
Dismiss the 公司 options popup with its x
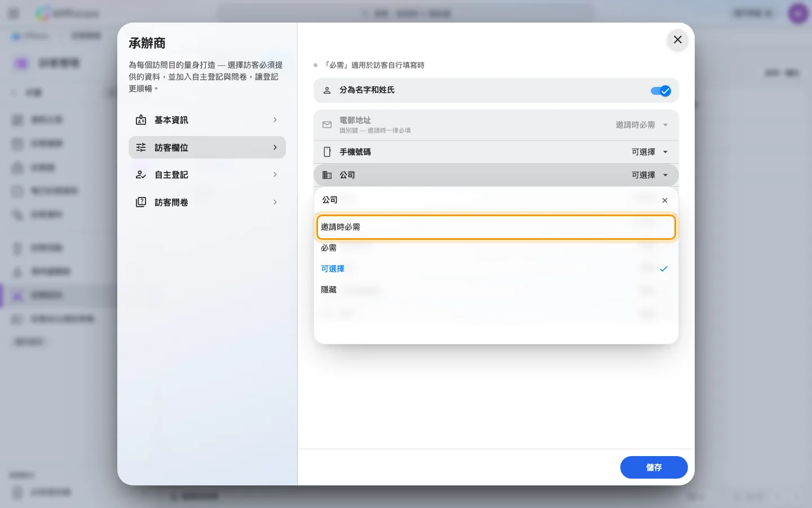[x=665, y=200]
